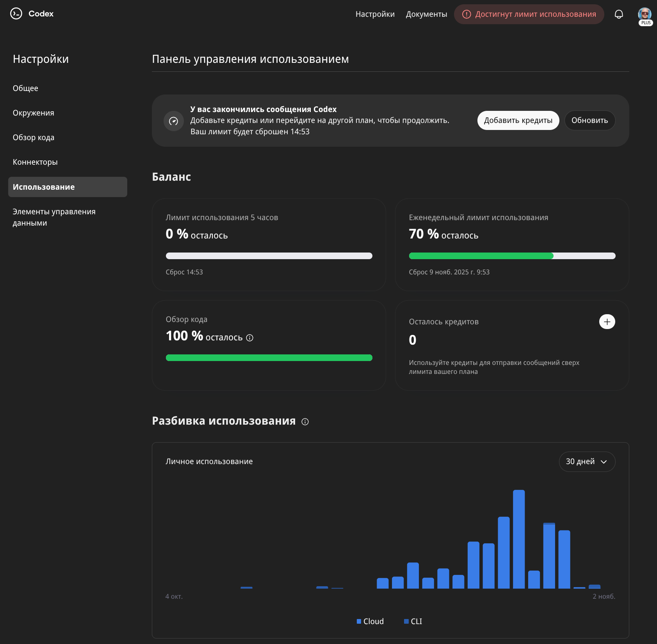Click info icon next to Обзор кода percentage
Image resolution: width=657 pixels, height=644 pixels.
click(x=250, y=338)
